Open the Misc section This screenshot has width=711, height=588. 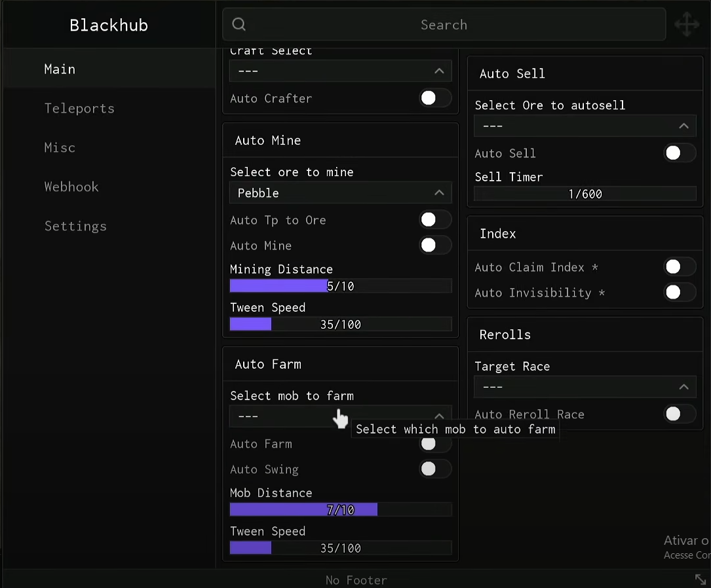coord(60,148)
